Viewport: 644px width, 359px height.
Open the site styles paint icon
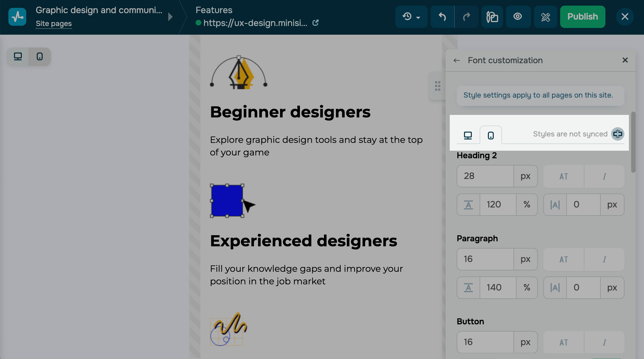(492, 17)
